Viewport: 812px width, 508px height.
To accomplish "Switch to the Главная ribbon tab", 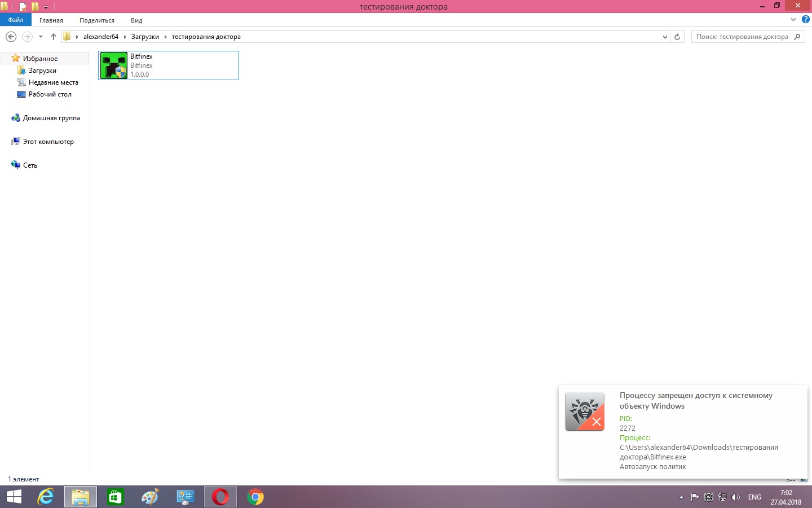I will click(x=51, y=20).
